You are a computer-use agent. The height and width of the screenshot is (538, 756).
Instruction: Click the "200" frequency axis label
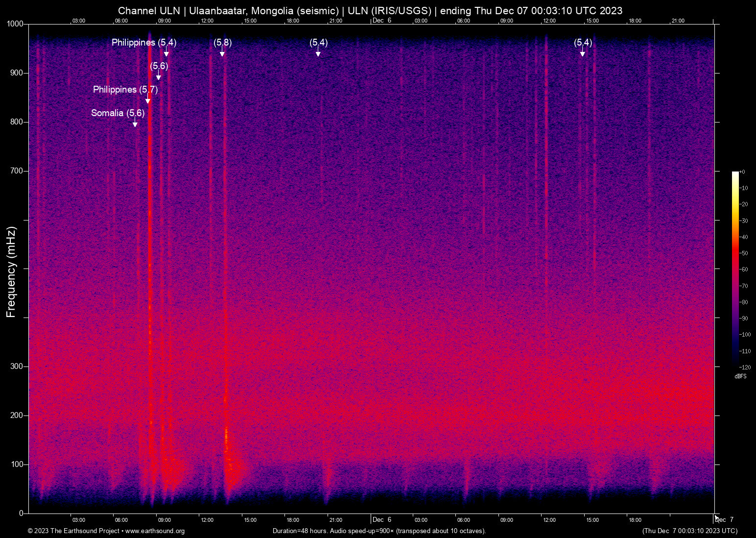pyautogui.click(x=17, y=416)
